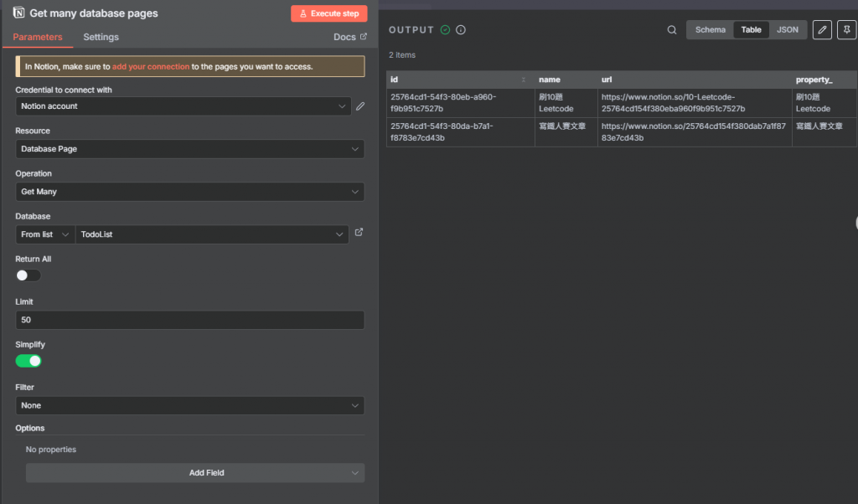Image resolution: width=858 pixels, height=504 pixels.
Task: Click the id column sort handle
Action: pyautogui.click(x=524, y=80)
